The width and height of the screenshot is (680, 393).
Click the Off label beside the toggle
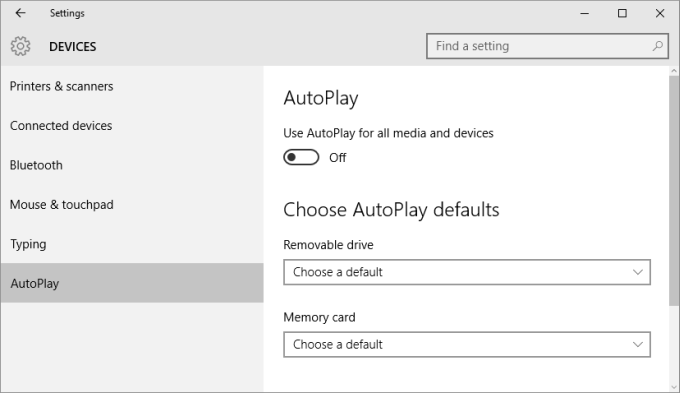(337, 157)
